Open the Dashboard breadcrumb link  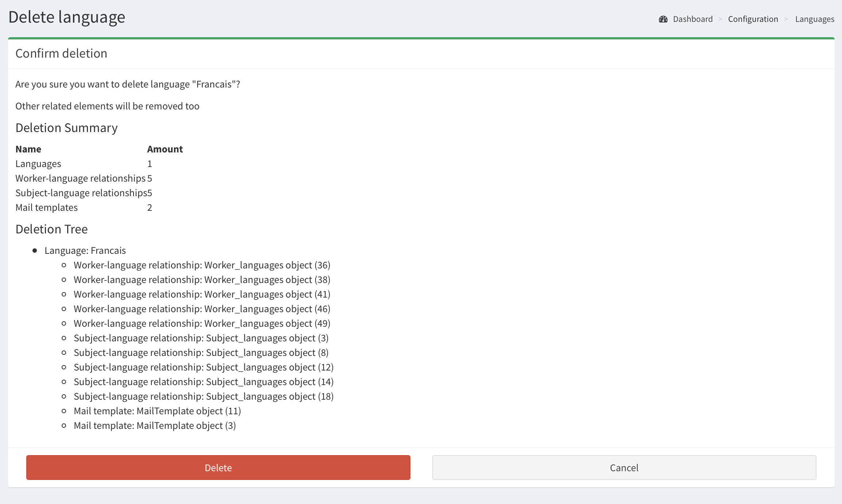pyautogui.click(x=692, y=19)
